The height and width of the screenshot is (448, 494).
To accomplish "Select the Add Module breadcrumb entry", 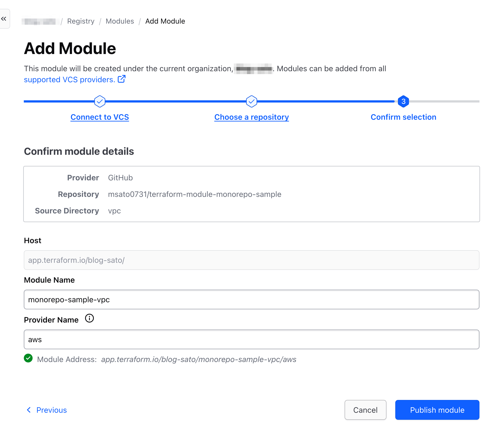I will 165,21.
